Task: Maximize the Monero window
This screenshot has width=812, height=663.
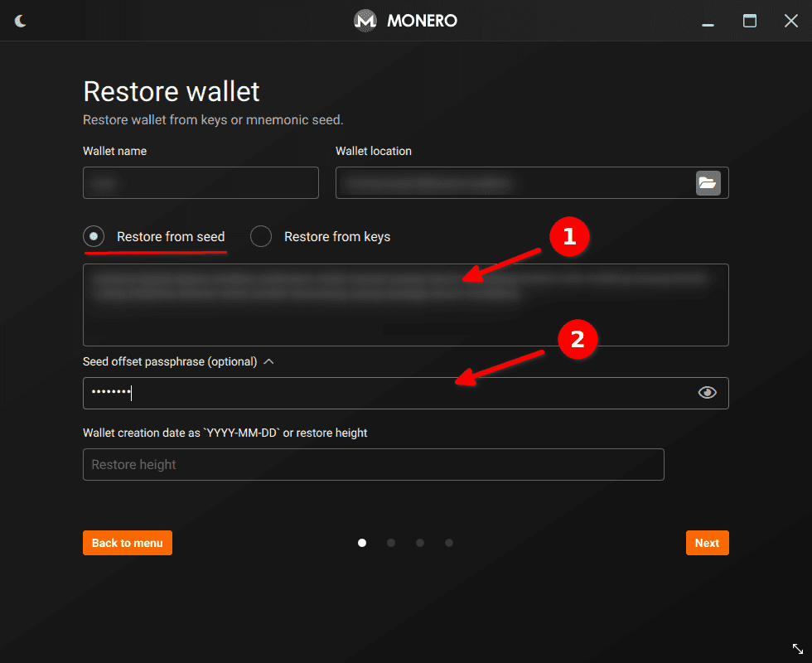Action: [750, 21]
